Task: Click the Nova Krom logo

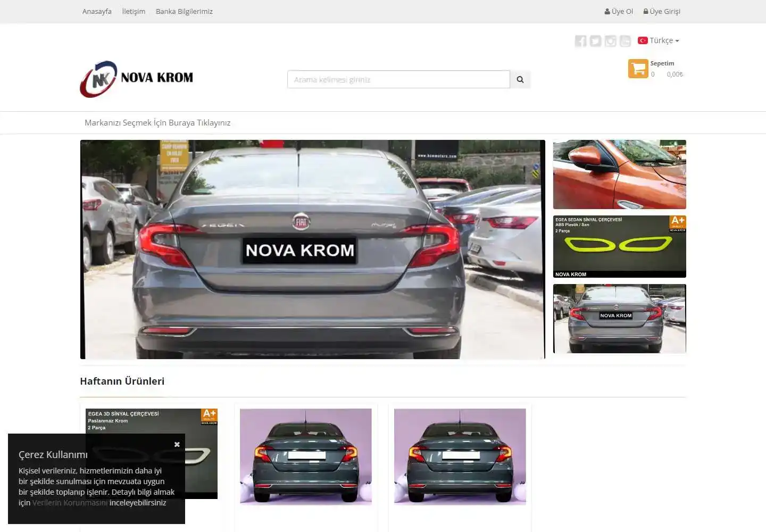Action: 137,79
